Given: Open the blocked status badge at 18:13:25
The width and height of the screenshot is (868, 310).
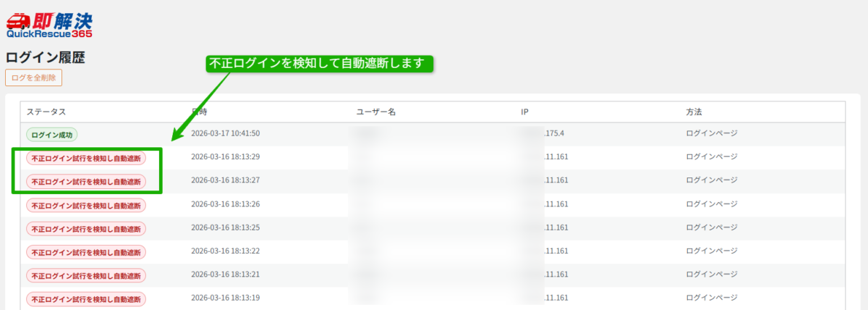Looking at the screenshot, I should coord(86,228).
